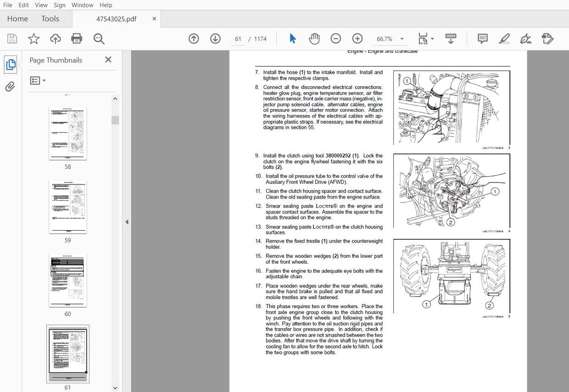Go to the next page

[x=215, y=39]
